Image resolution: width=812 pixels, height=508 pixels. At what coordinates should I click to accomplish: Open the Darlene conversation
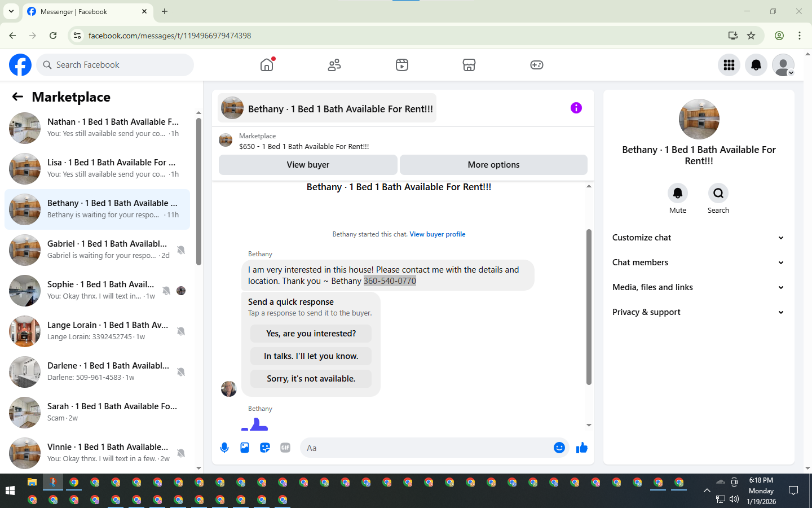coord(97,372)
